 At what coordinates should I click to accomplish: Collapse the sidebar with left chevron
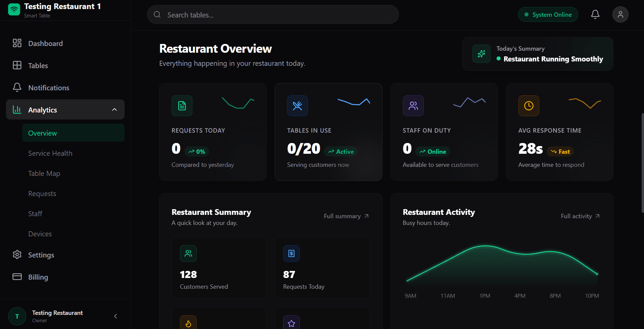pos(116,316)
